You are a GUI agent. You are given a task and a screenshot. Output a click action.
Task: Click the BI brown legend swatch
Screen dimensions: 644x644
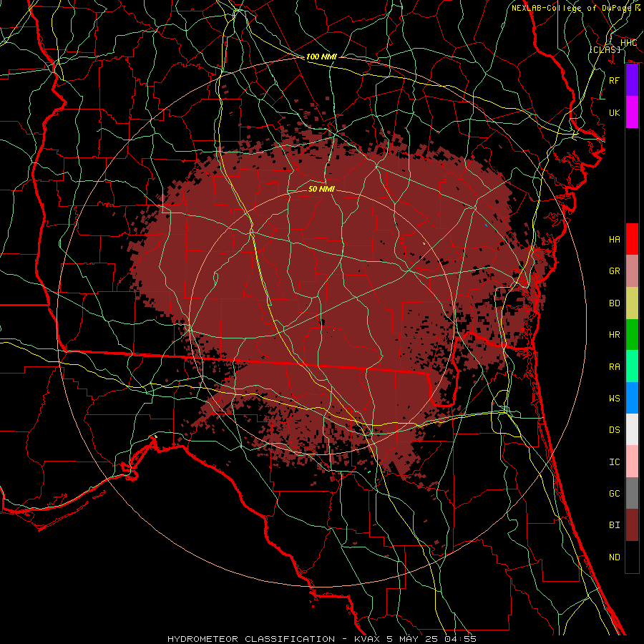click(x=632, y=525)
